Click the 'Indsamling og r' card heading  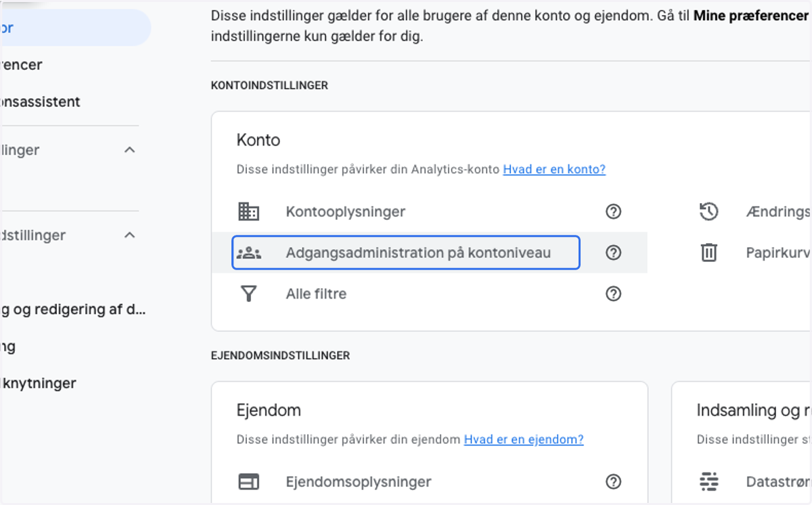pyautogui.click(x=753, y=410)
